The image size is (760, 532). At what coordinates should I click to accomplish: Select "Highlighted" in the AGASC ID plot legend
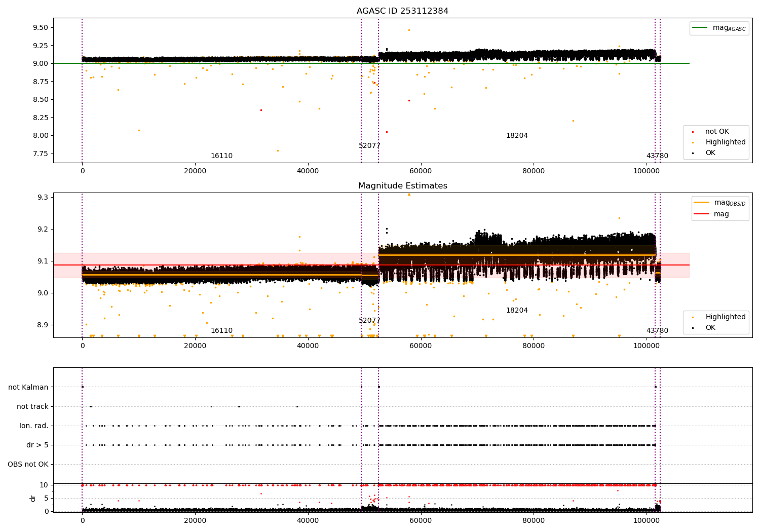click(x=726, y=142)
